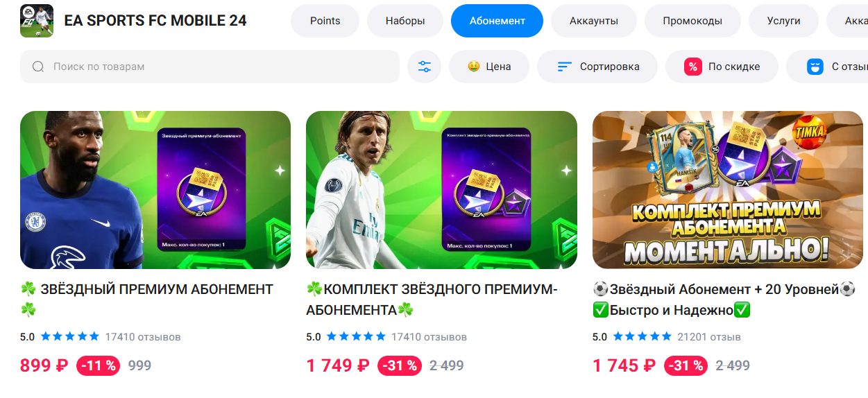Viewport: 868px width, 398px height.
Task: Open the filter sliders icon
Action: [x=424, y=67]
